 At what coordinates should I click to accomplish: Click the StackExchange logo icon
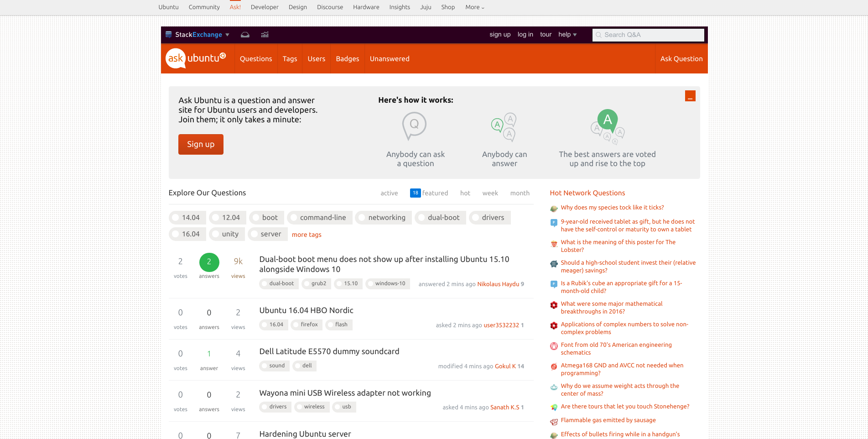coord(168,35)
